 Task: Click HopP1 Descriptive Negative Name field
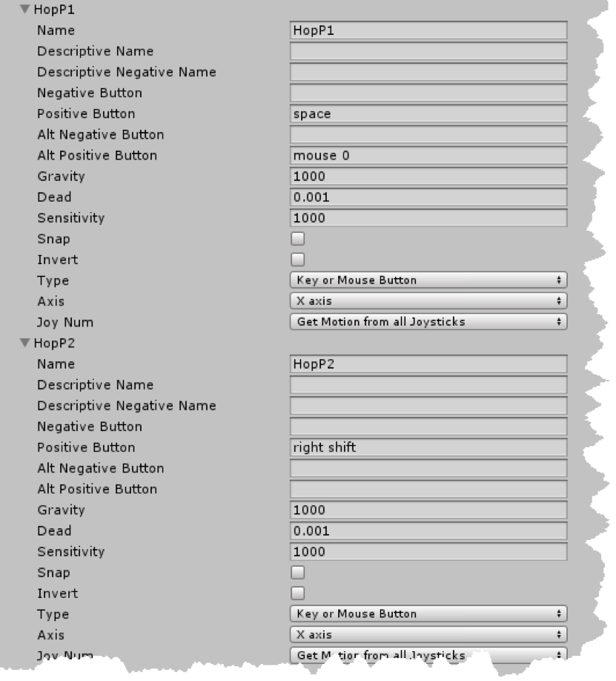[428, 72]
